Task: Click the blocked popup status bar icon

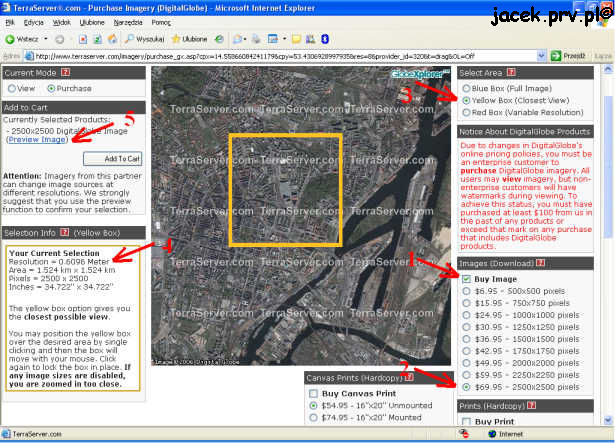Action: click(x=464, y=434)
